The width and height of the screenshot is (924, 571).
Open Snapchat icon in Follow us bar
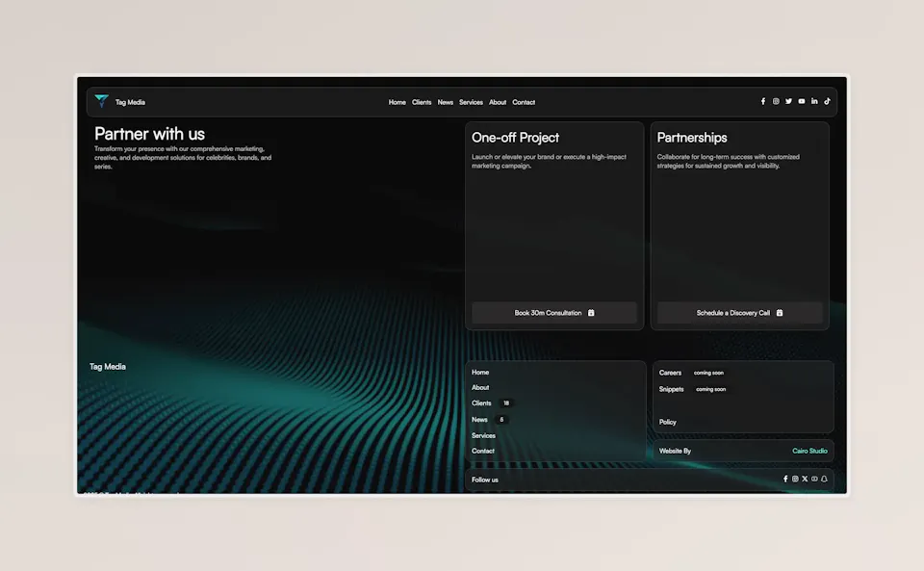(x=825, y=480)
